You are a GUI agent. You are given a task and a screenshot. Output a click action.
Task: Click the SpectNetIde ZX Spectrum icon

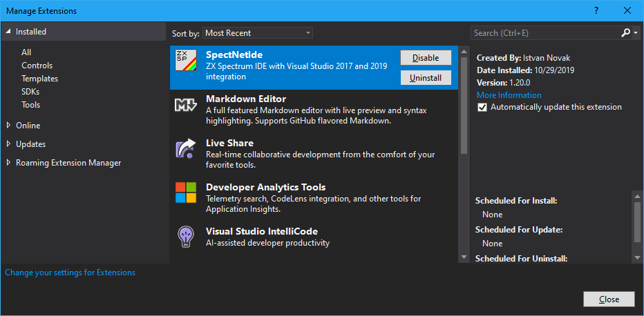[x=185, y=60]
